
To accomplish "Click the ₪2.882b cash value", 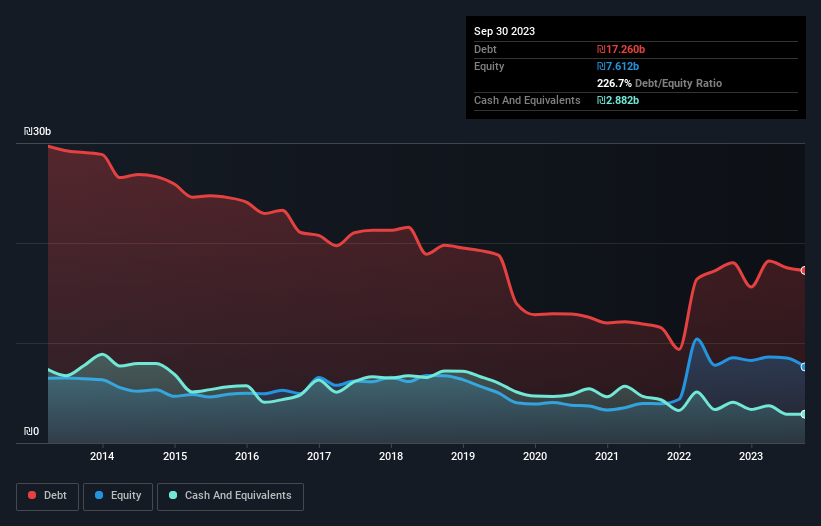I will tap(618, 100).
